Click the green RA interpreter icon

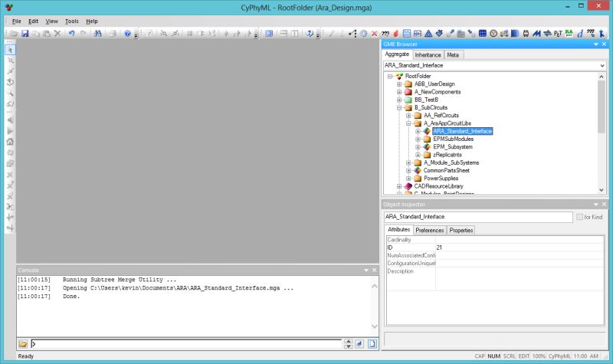(569, 34)
